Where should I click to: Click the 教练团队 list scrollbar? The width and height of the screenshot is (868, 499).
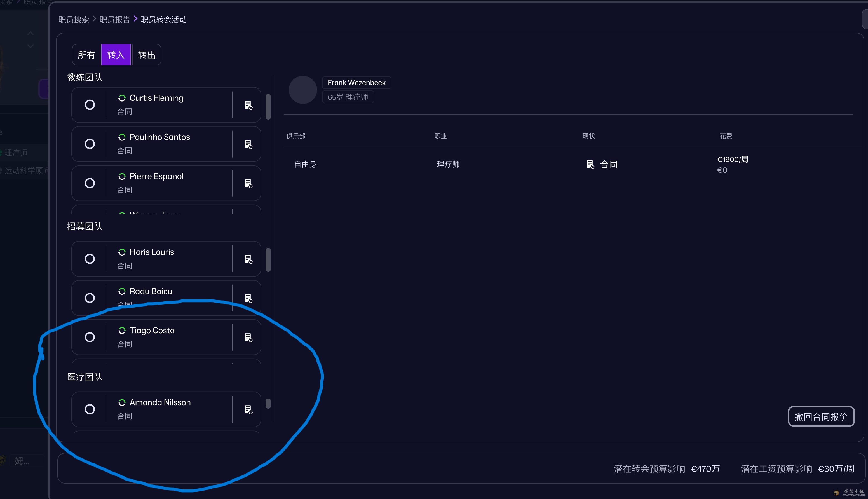coord(268,107)
